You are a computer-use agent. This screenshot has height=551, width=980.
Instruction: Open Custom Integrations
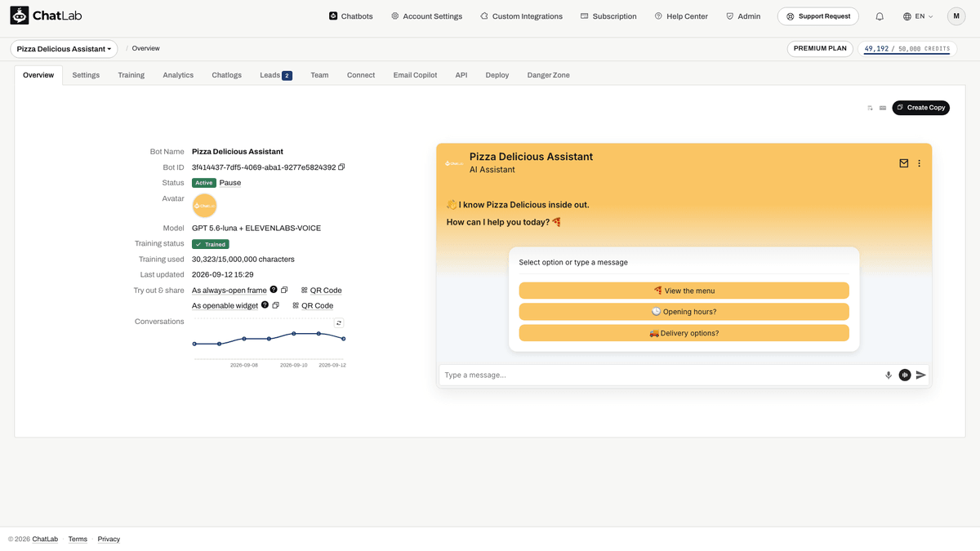point(521,16)
